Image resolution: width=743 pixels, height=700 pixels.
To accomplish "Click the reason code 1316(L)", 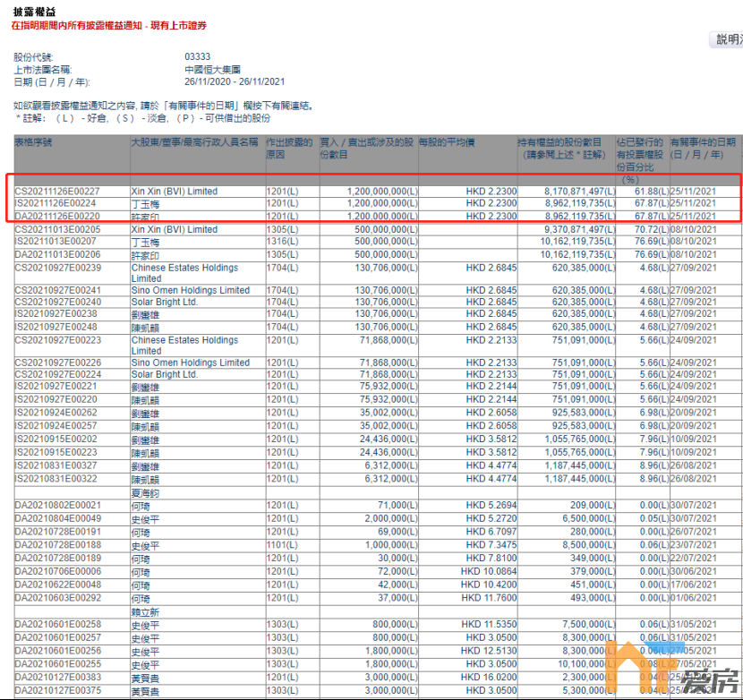I will point(282,241).
